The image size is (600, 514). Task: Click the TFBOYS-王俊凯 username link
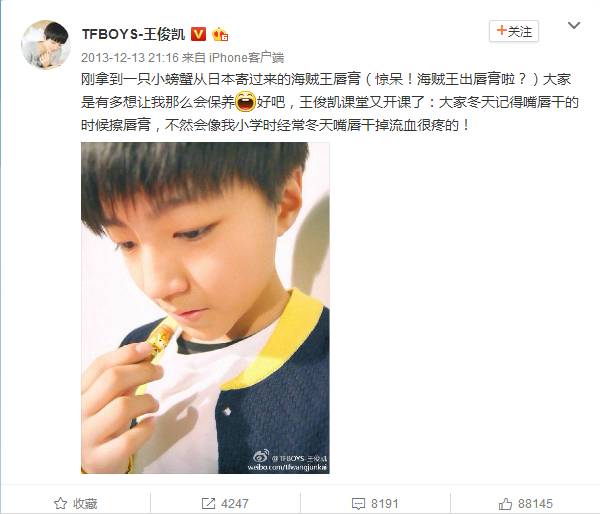[x=133, y=34]
